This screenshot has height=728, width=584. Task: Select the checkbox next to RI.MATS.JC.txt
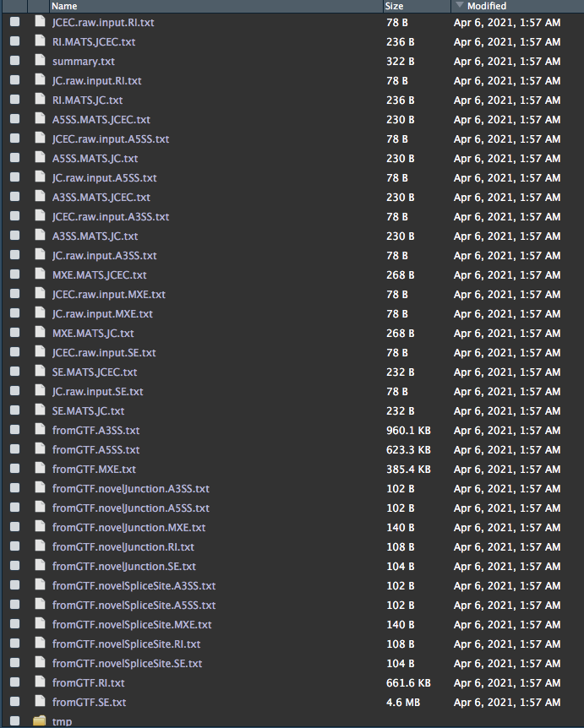14,100
